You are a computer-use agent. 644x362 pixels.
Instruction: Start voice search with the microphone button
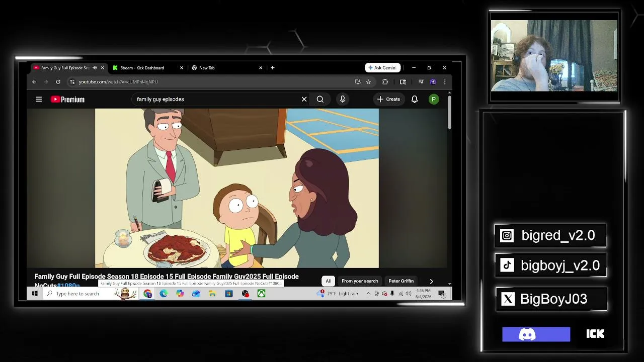[343, 100]
